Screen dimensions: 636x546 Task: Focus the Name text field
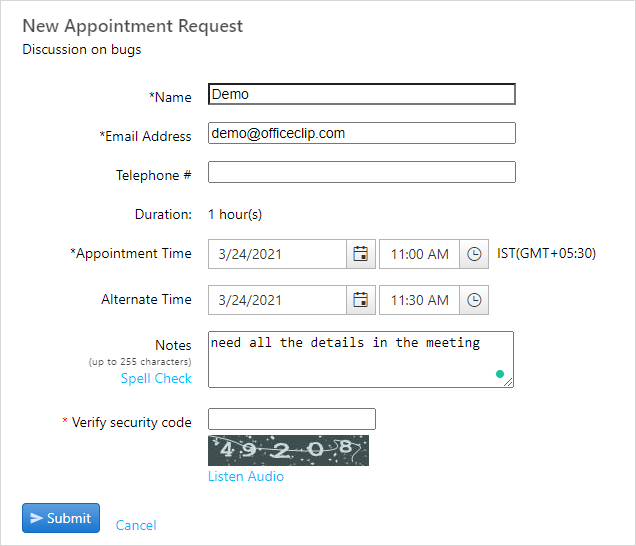coord(362,94)
